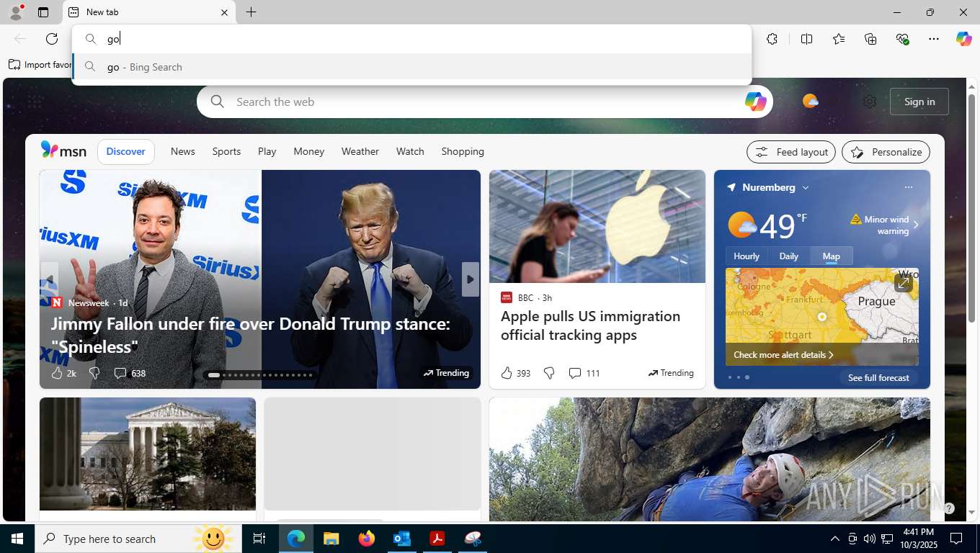This screenshot has width=980, height=553.
Task: Go to next slide in news carousel
Action: [x=470, y=279]
